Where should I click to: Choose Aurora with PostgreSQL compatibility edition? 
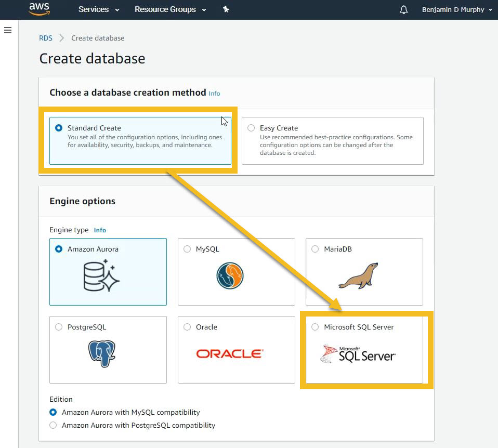tap(53, 425)
